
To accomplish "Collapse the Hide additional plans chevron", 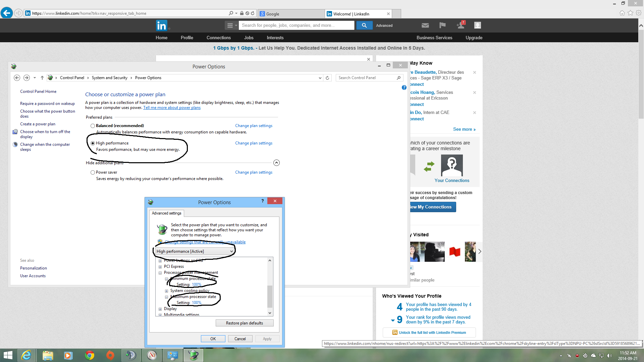I will click(x=276, y=163).
